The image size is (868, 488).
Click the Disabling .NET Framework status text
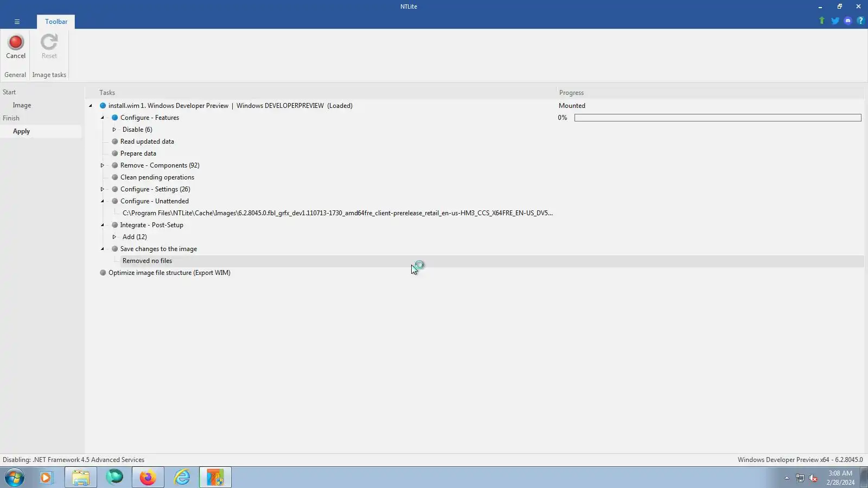coord(73,460)
